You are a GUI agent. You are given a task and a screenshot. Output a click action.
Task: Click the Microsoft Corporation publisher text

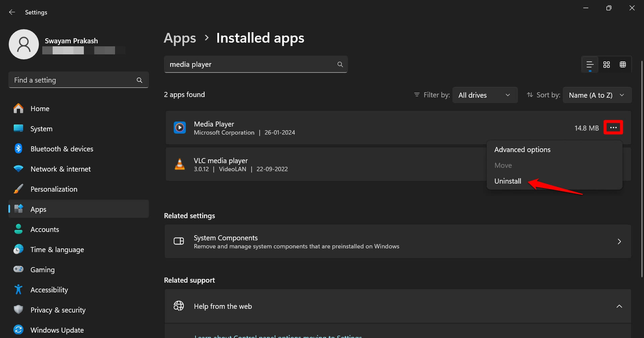coord(224,133)
